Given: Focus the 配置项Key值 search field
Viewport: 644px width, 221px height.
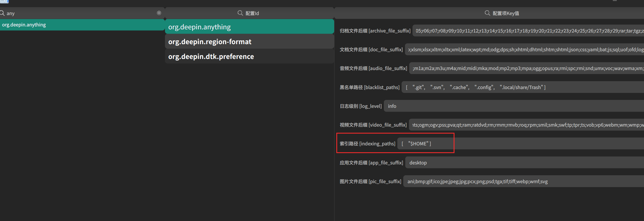Looking at the screenshot, I should pyautogui.click(x=489, y=13).
